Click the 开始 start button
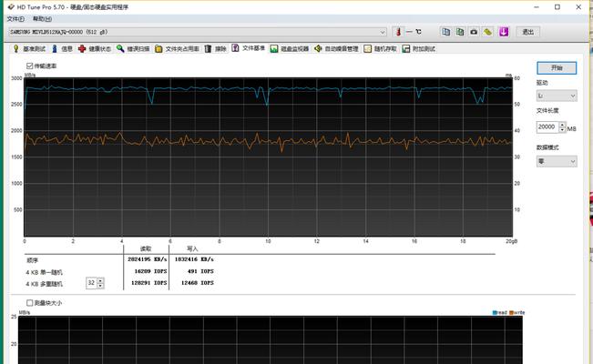This screenshot has width=593, height=364. point(557,68)
